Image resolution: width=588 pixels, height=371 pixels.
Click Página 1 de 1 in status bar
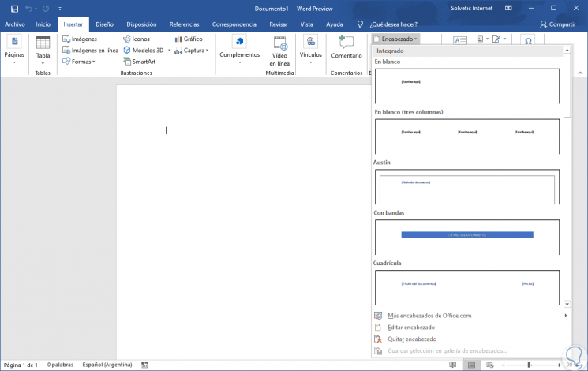point(21,365)
